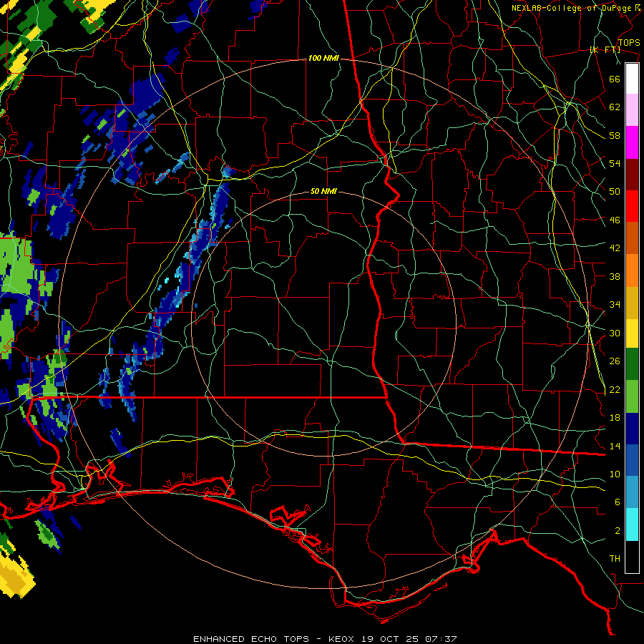The height and width of the screenshot is (644, 644).
Task: Click the 50 NMI range ring label
Action: pyautogui.click(x=323, y=191)
